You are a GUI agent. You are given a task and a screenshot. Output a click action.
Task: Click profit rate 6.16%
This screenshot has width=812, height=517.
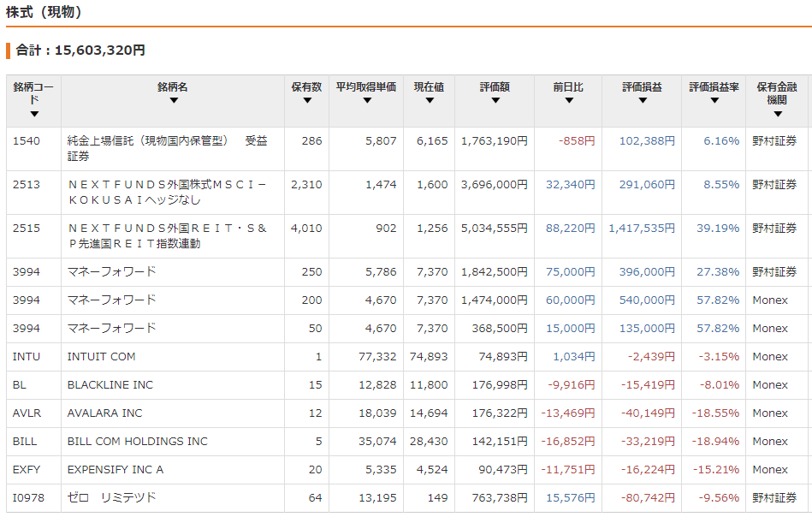(x=721, y=141)
